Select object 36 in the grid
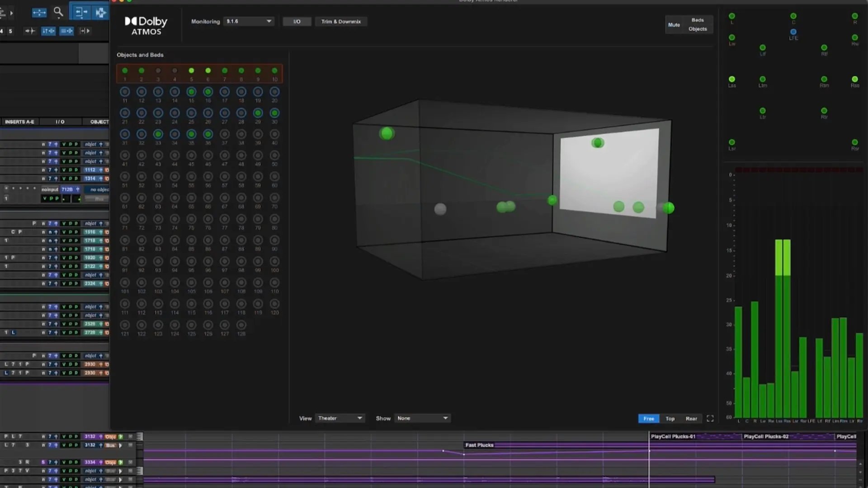 coord(208,134)
